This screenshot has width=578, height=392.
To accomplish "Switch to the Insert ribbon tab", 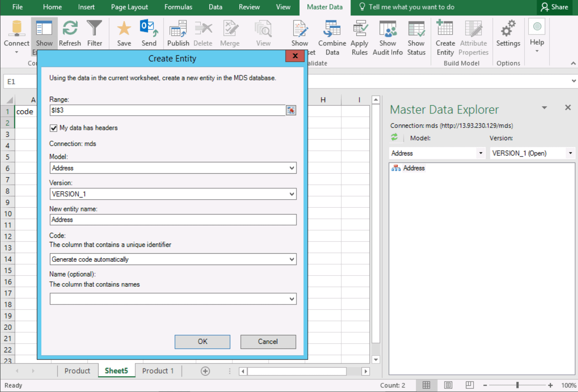I will point(86,7).
